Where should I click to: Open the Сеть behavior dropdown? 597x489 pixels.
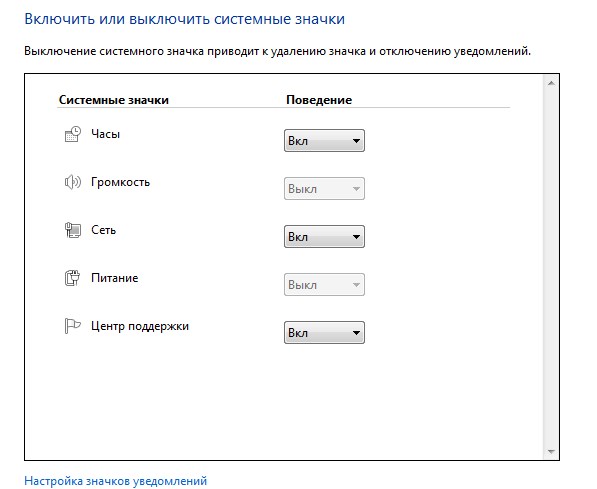tap(324, 237)
